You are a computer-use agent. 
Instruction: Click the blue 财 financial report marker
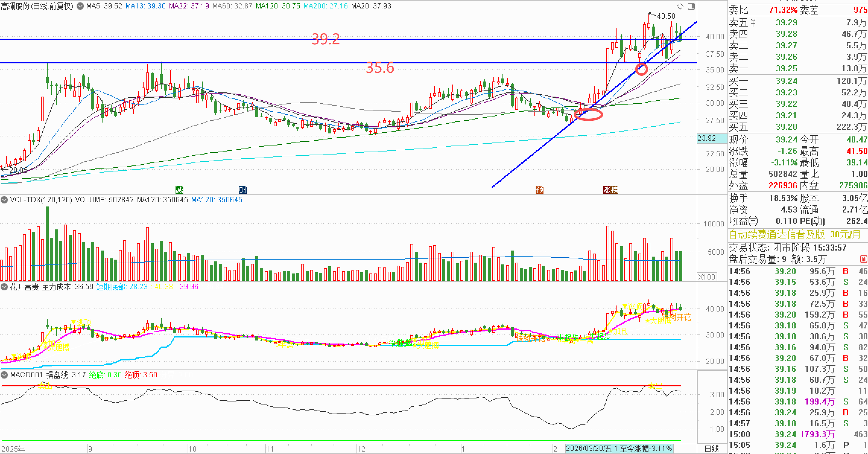[242, 190]
